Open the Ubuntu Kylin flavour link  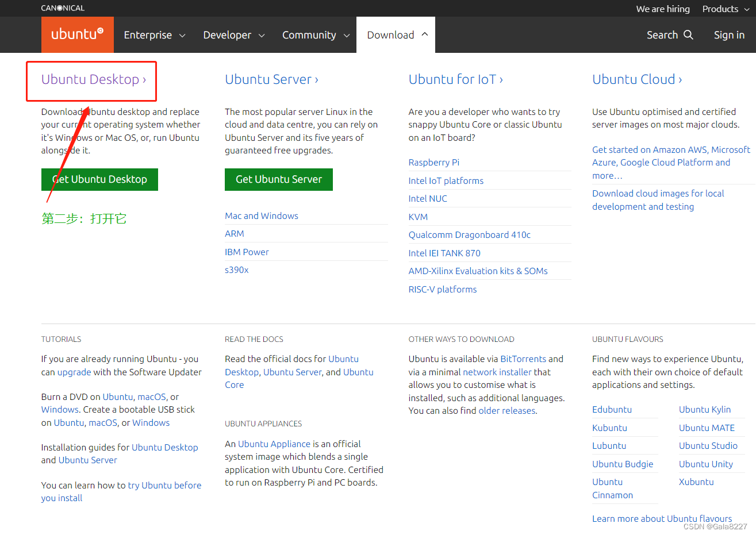click(x=705, y=409)
